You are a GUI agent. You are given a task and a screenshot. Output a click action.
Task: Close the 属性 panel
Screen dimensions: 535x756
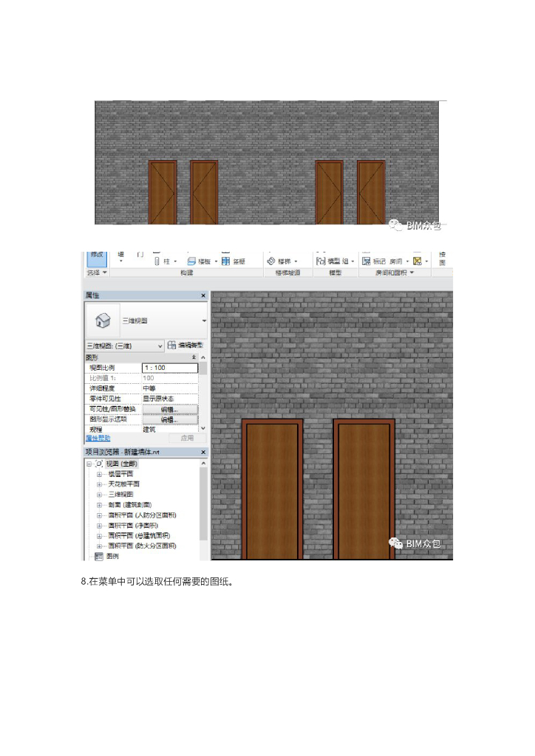203,295
